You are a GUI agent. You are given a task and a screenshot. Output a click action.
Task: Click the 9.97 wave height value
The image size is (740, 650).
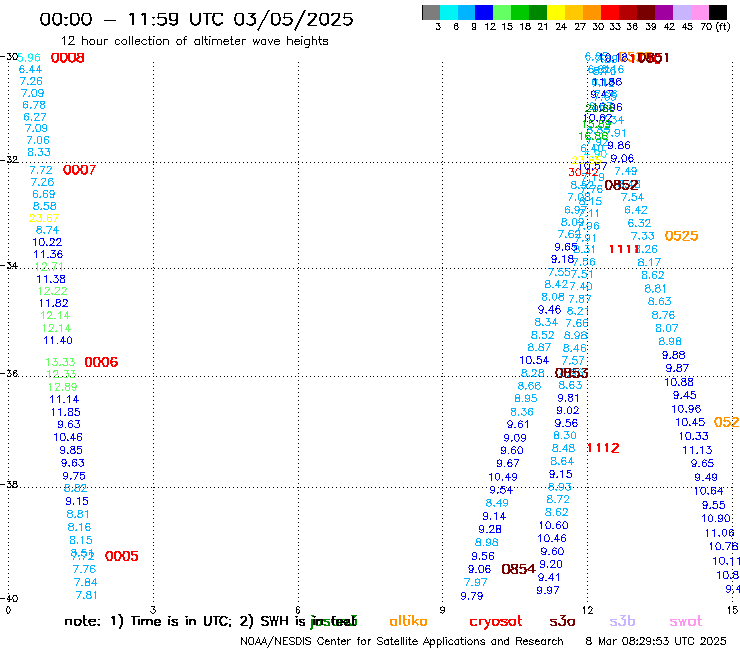point(548,590)
